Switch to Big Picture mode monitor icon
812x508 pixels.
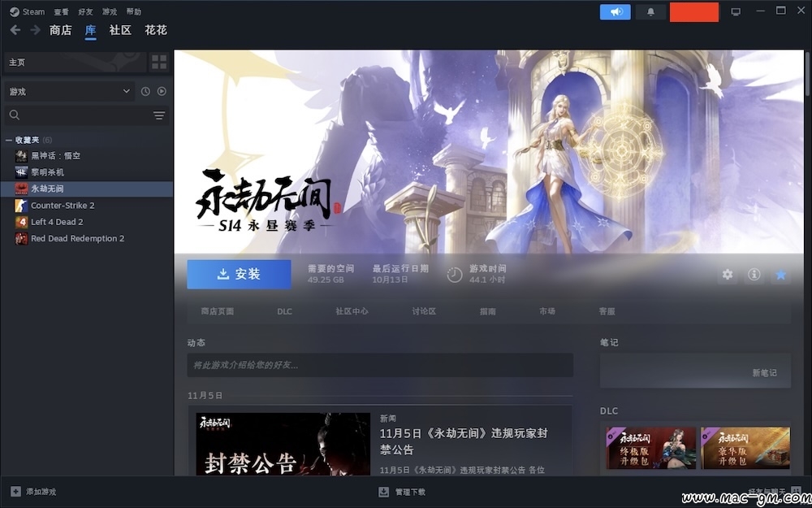point(736,12)
